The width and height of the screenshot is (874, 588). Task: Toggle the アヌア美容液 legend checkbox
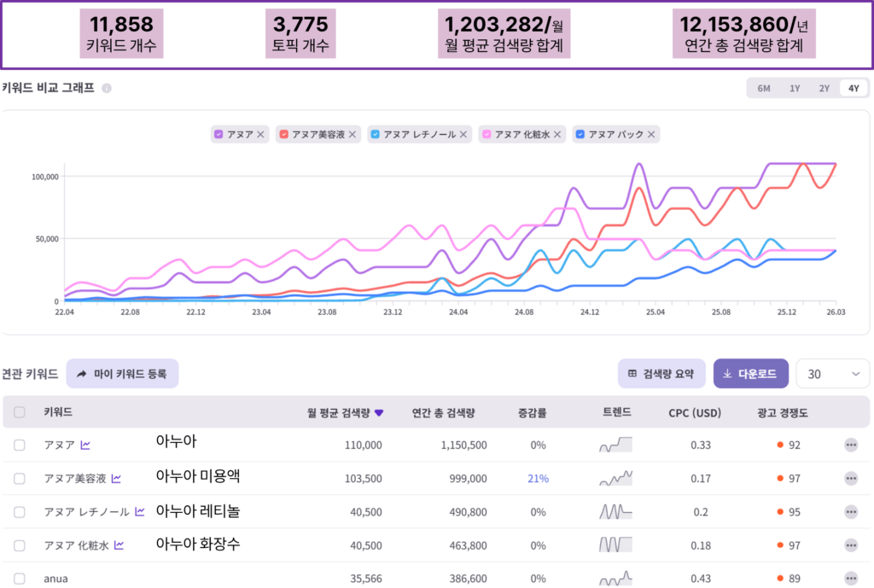pos(283,134)
